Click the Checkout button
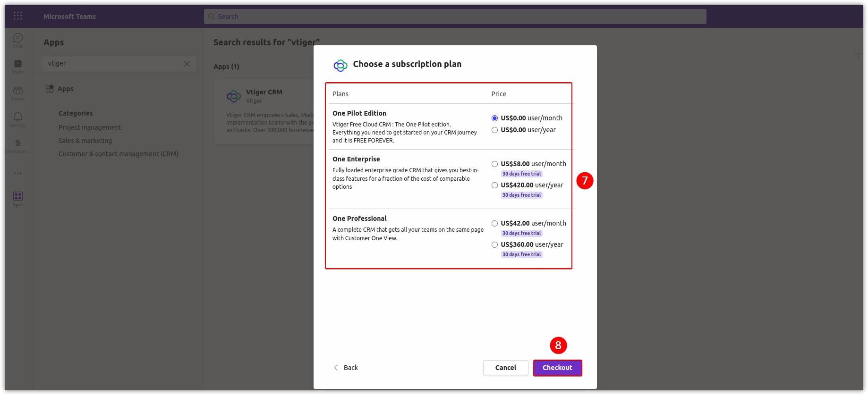Screen dimensions: 868x395 coord(557,368)
